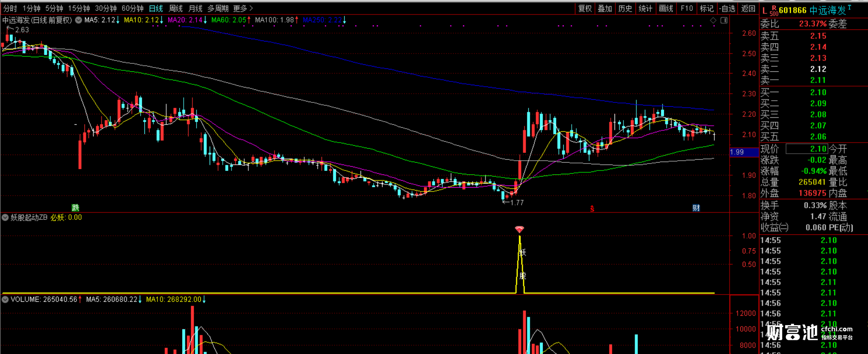Click the 标记 mark button

(707, 8)
